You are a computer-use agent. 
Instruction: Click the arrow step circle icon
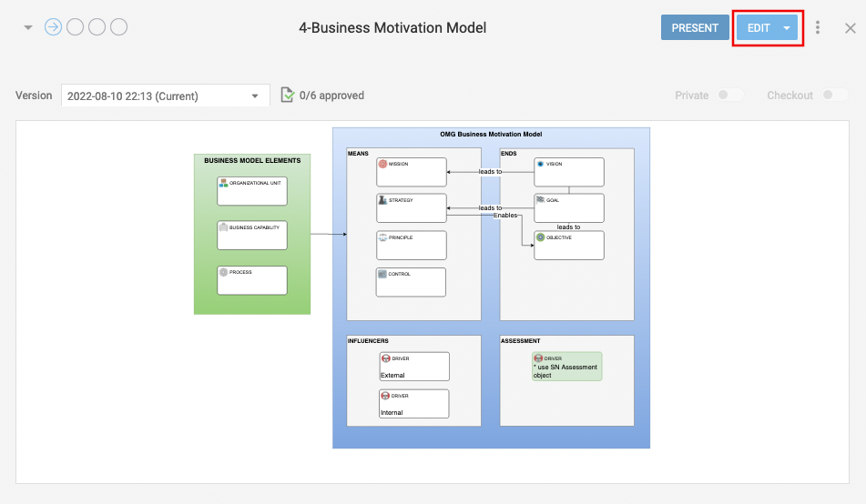(x=53, y=27)
